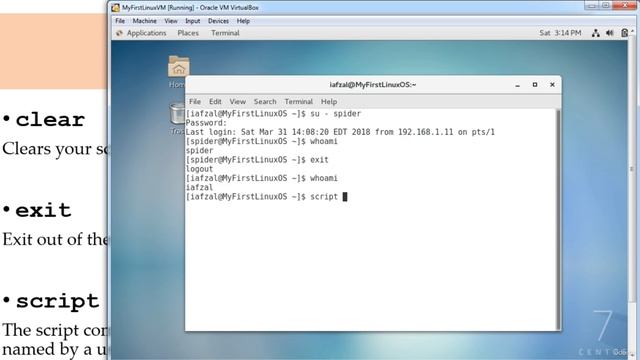Screen dimensions: 640x360
Task: Click the VirtualBox window title text
Action: pos(190,7)
